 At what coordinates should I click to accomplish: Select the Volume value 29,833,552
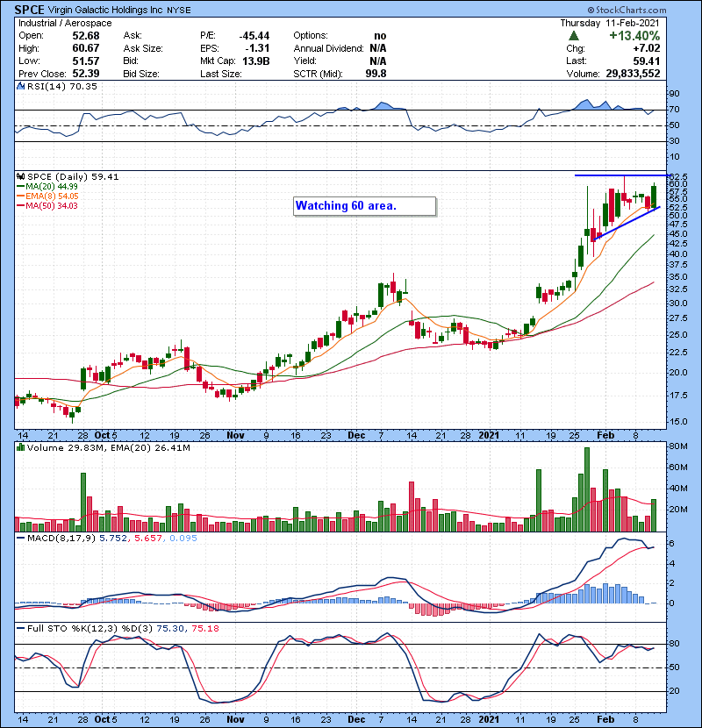coord(633,74)
